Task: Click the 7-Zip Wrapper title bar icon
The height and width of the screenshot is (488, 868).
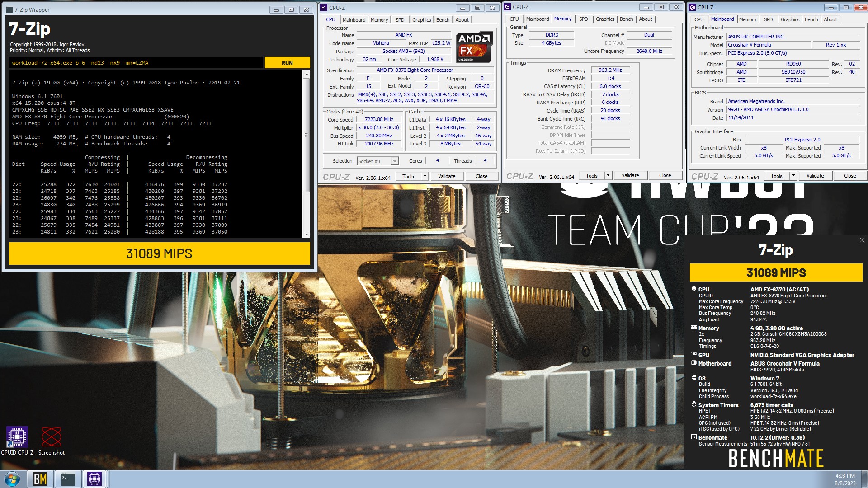Action: [9, 9]
